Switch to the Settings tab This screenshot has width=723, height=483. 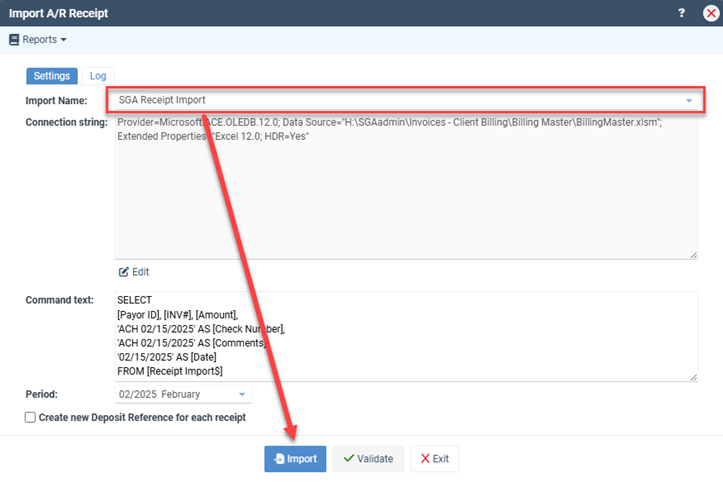[x=52, y=76]
